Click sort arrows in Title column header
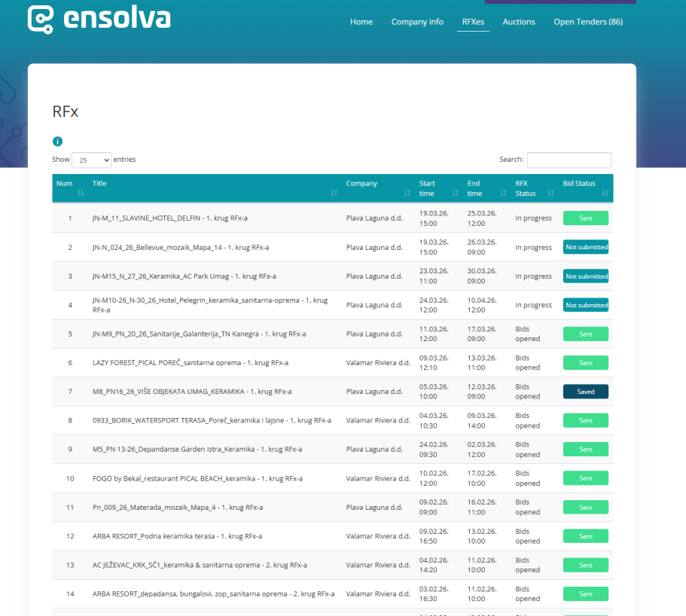This screenshot has height=616, width=686. pos(334,194)
